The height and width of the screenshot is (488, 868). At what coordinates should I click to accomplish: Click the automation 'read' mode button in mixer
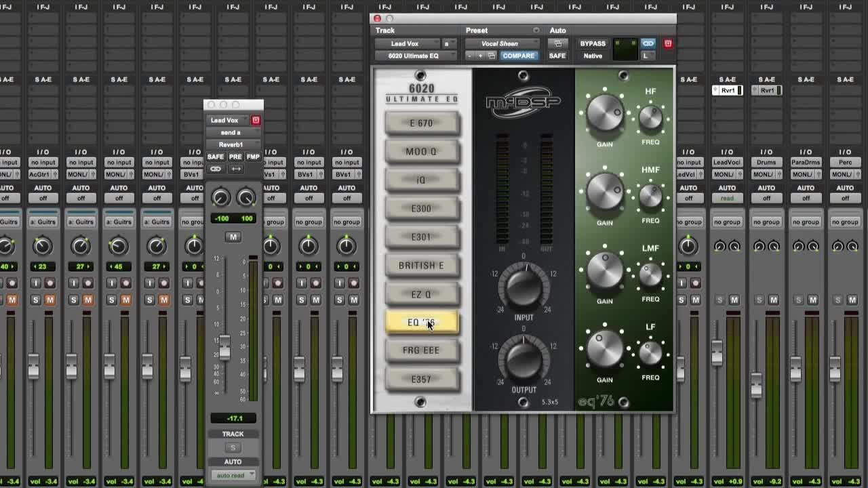(727, 199)
